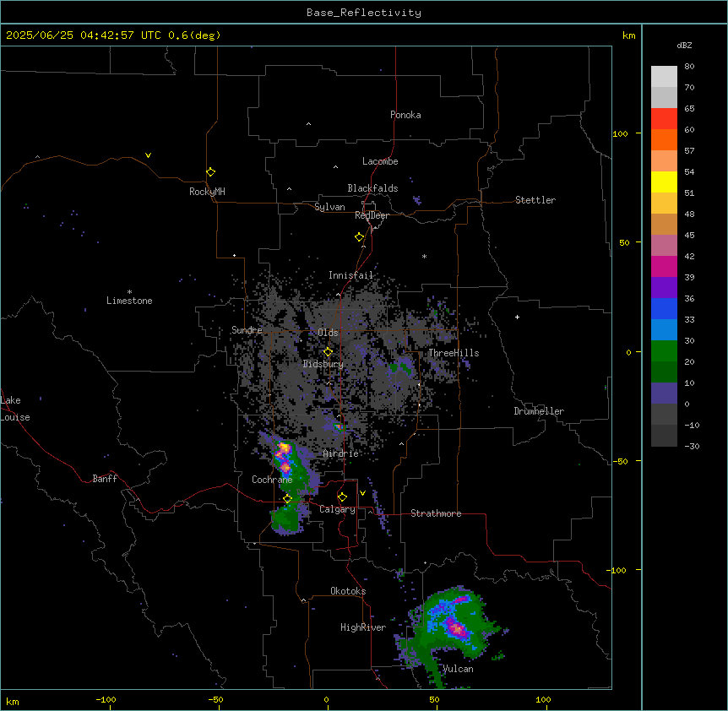Viewport: 728px width, 711px height.
Task: Click the -30 value at the legend bottom
Action: [692, 446]
